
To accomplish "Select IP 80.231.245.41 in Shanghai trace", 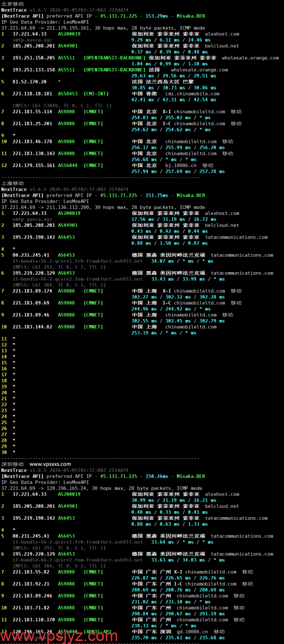I will pyautogui.click(x=31, y=255).
